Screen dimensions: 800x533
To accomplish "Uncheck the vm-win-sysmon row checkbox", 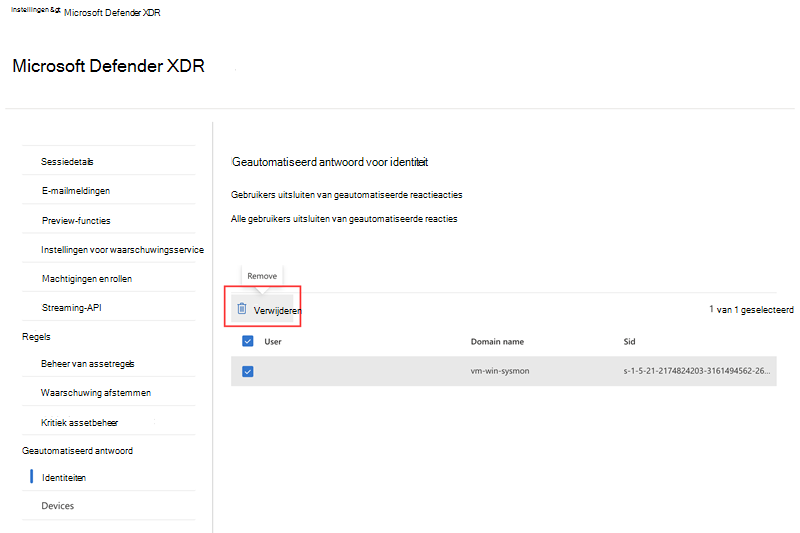I will [248, 371].
